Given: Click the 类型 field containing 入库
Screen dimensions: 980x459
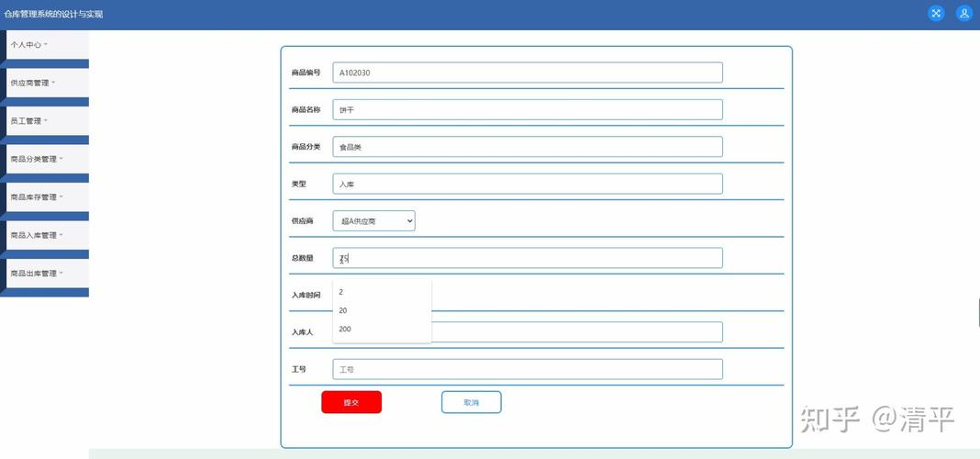Looking at the screenshot, I should [x=528, y=184].
